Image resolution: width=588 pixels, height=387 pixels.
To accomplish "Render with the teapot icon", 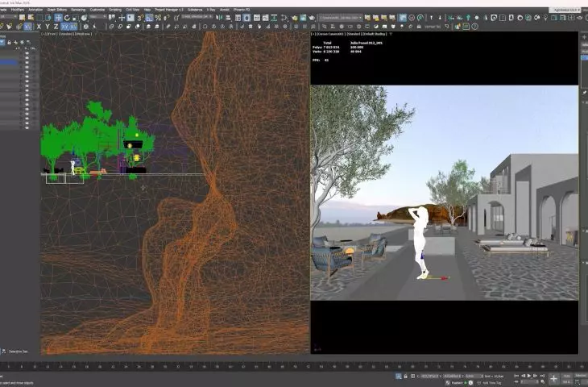I will [x=312, y=18].
